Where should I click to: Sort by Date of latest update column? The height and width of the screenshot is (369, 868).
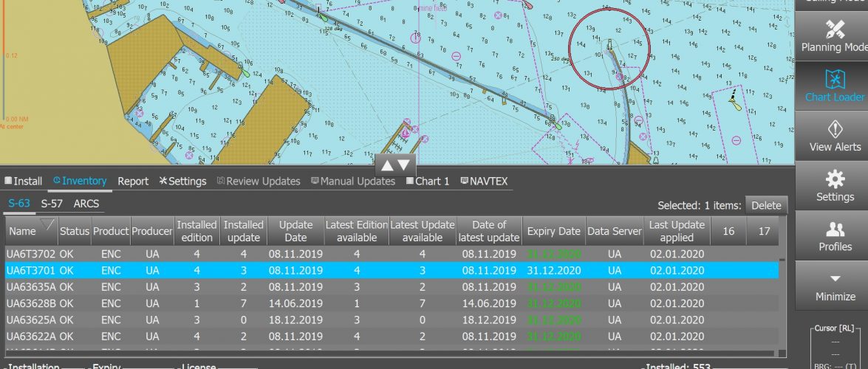pos(489,231)
